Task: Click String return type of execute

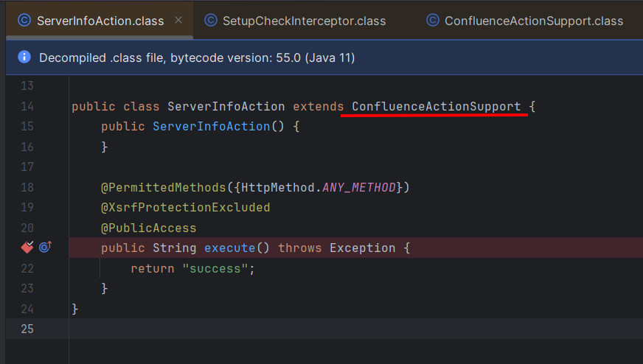Action: (174, 248)
